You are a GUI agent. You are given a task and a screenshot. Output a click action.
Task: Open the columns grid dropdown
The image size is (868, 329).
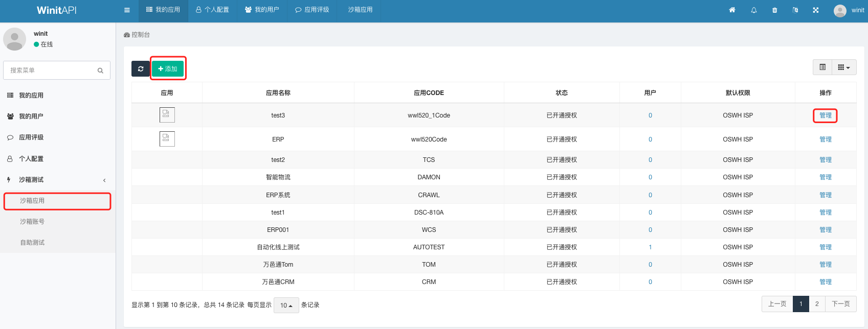(844, 67)
